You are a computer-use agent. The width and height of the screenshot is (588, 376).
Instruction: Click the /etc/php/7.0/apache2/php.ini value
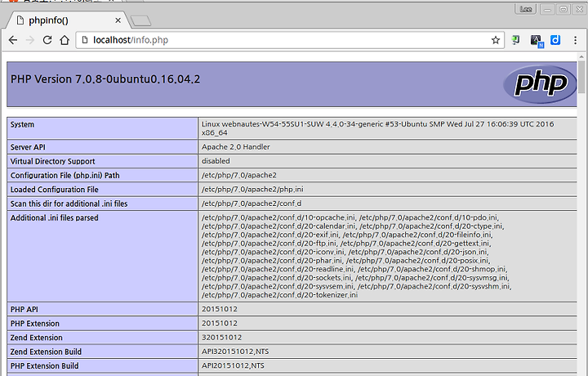[252, 190]
